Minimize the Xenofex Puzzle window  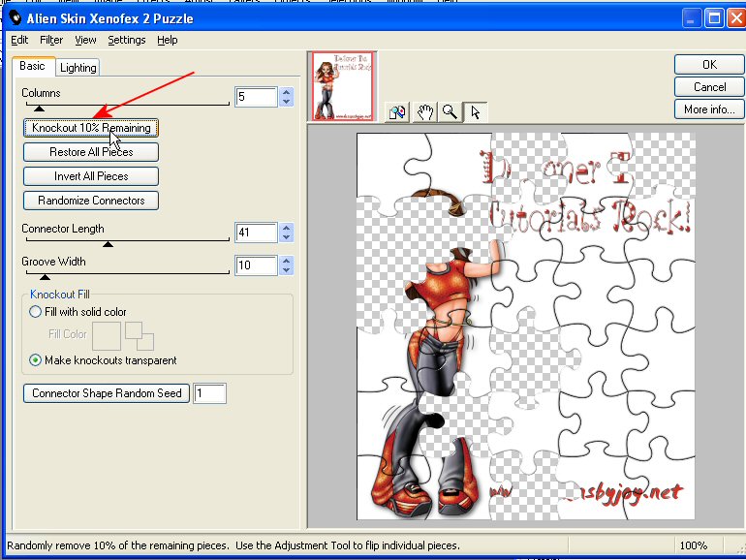coord(692,18)
